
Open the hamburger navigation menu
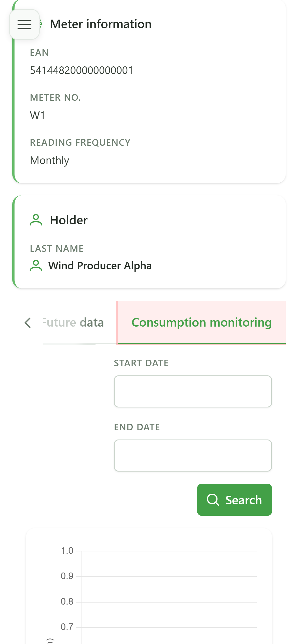[24, 24]
